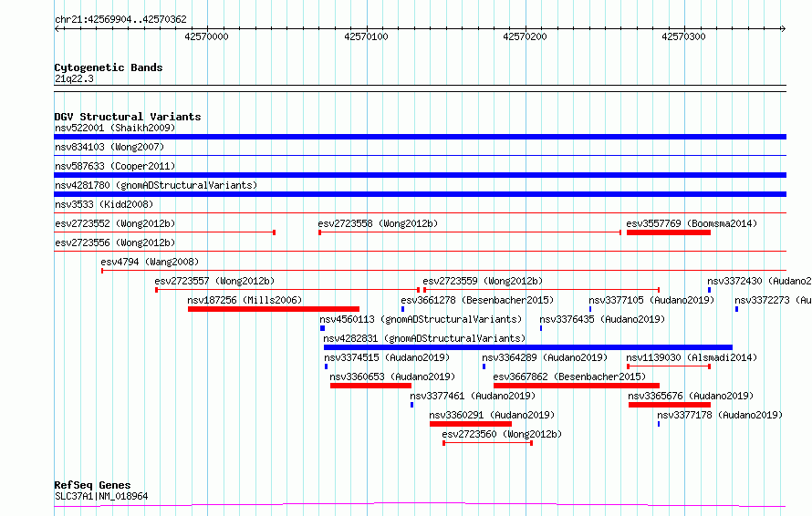The width and height of the screenshot is (812, 516).
Task: Open the nsv3364289 (Audano2019) label
Action: tap(545, 357)
